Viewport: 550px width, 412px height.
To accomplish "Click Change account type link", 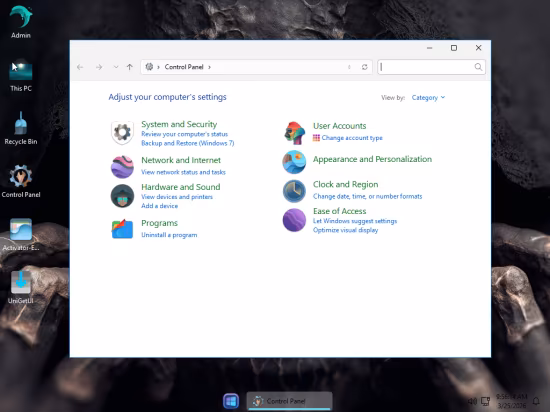I will (352, 138).
